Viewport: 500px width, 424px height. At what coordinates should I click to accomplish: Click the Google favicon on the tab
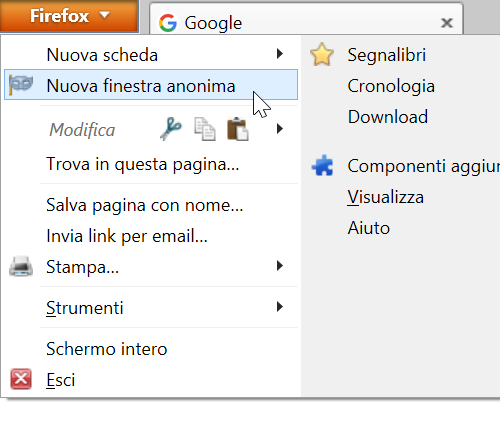(x=168, y=23)
